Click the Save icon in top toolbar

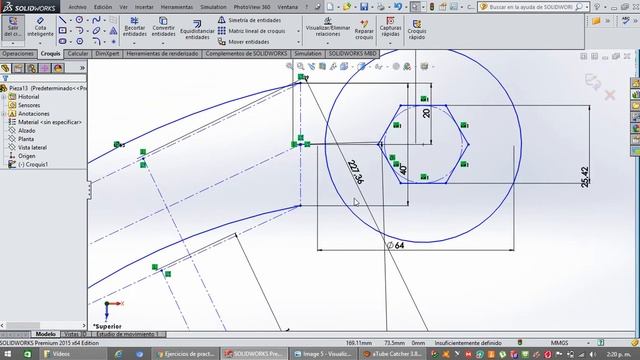point(364,7)
